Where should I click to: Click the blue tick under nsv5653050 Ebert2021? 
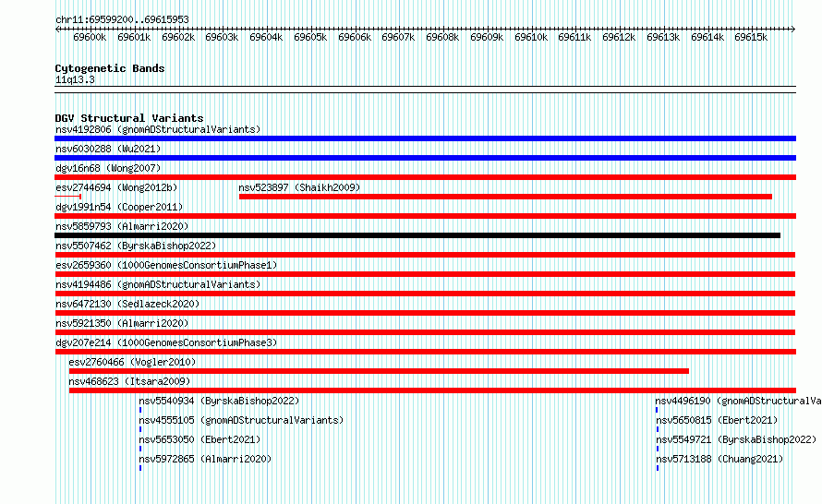(140, 449)
